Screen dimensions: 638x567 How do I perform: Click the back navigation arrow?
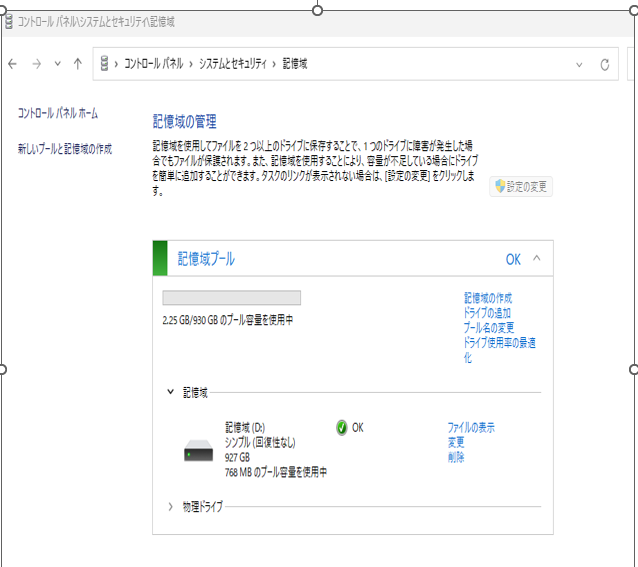[x=12, y=64]
